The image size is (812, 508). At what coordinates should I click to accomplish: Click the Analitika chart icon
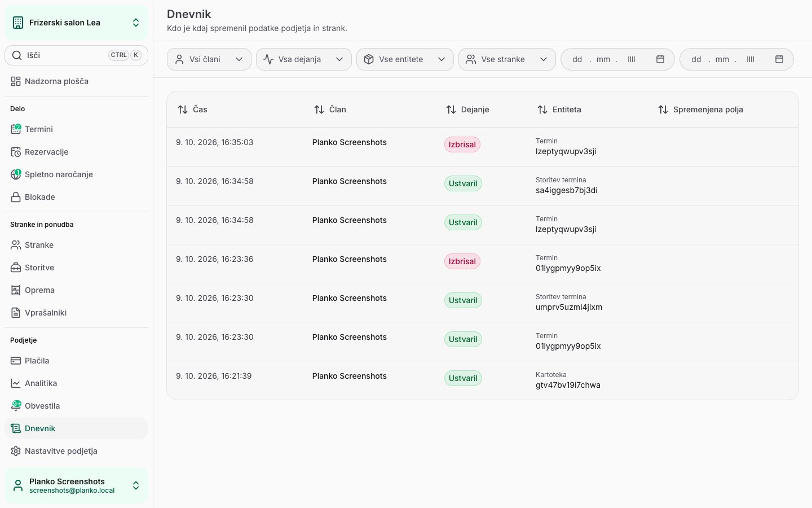16,383
